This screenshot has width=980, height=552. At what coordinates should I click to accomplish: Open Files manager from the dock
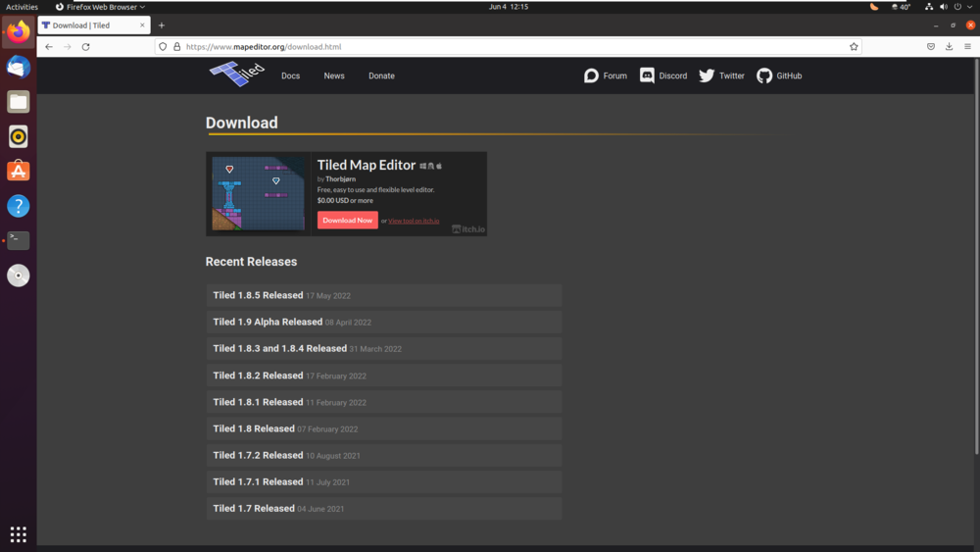(18, 102)
